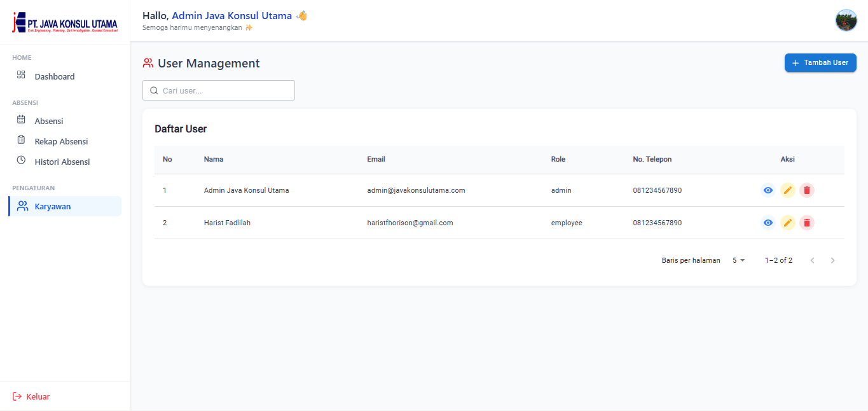Click the User Management heading icon
The width and height of the screenshot is (868, 411).
coord(148,63)
